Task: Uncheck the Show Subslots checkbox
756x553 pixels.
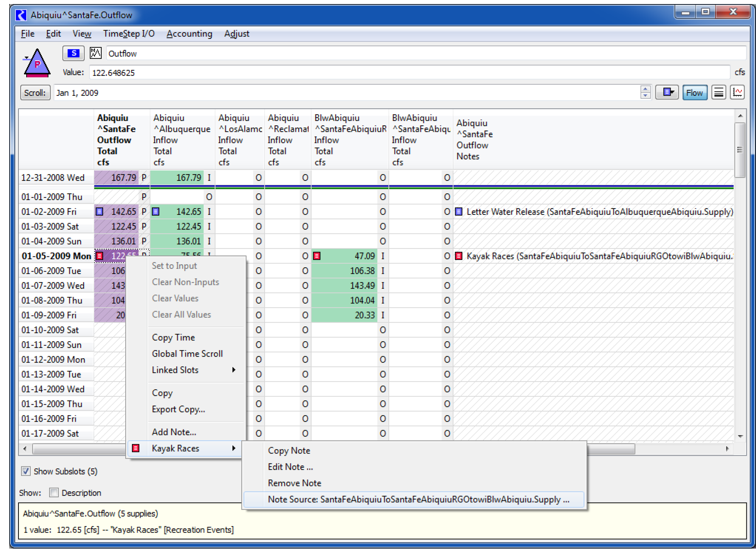Action: click(26, 471)
